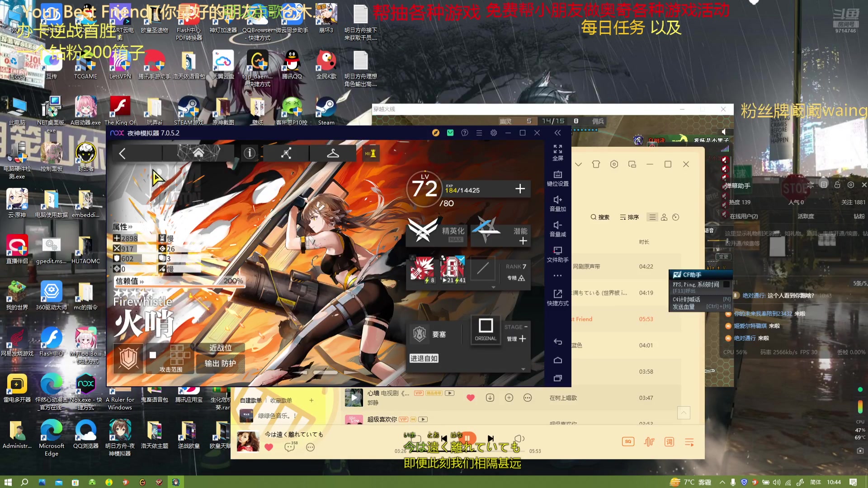This screenshot has width=868, height=488.
Task: Go to previous track in player
Action: (x=444, y=438)
